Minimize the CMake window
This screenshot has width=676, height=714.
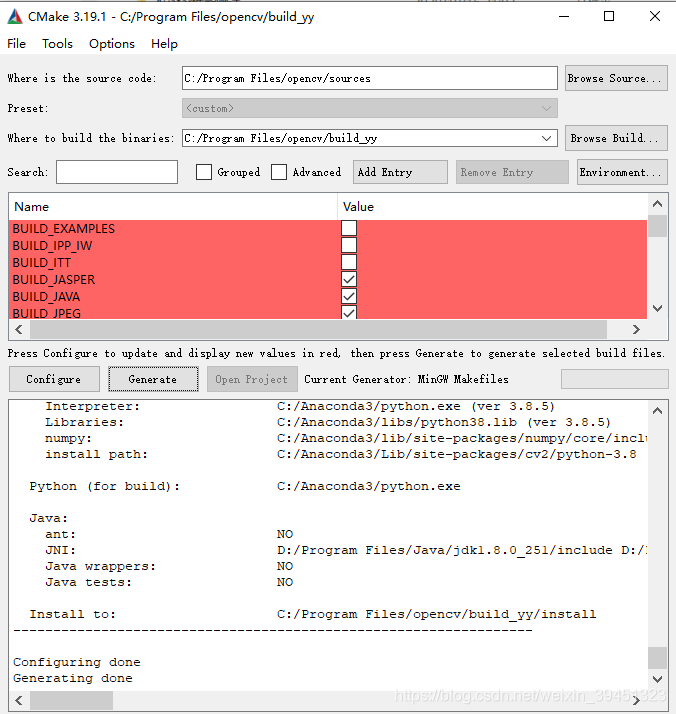(564, 16)
